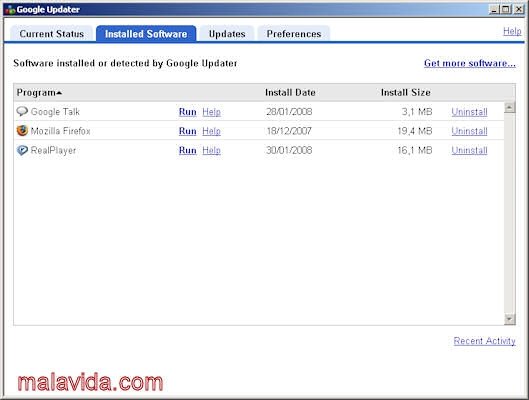The height and width of the screenshot is (400, 529).
Task: Close the Google Updater window
Action: pyautogui.click(x=519, y=9)
